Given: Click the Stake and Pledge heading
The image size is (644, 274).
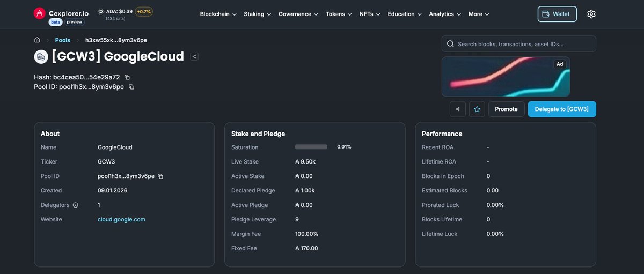Looking at the screenshot, I should (258, 134).
